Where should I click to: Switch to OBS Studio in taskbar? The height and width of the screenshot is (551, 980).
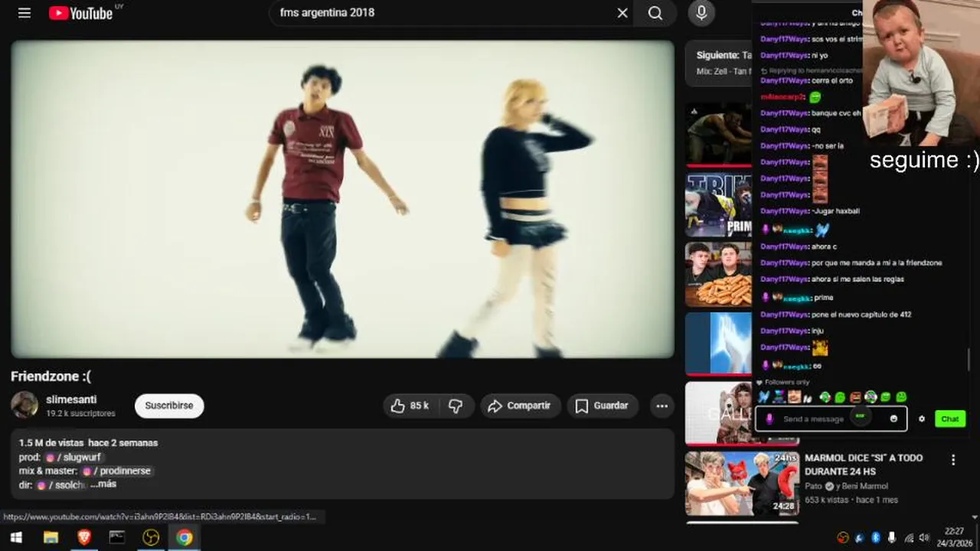pos(151,537)
